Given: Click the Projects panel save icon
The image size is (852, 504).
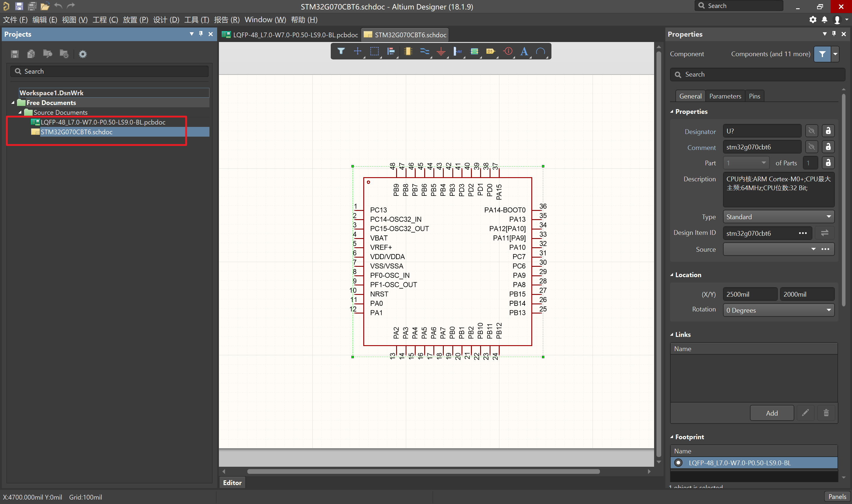Looking at the screenshot, I should tap(14, 54).
